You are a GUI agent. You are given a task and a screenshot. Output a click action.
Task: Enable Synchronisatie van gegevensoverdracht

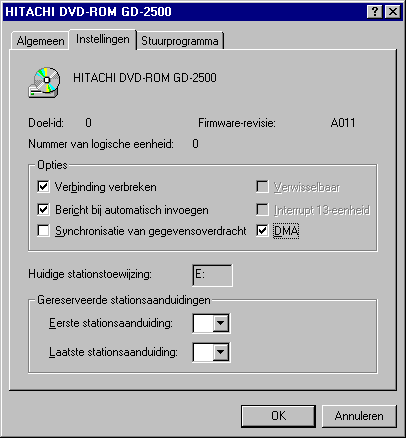pyautogui.click(x=43, y=231)
